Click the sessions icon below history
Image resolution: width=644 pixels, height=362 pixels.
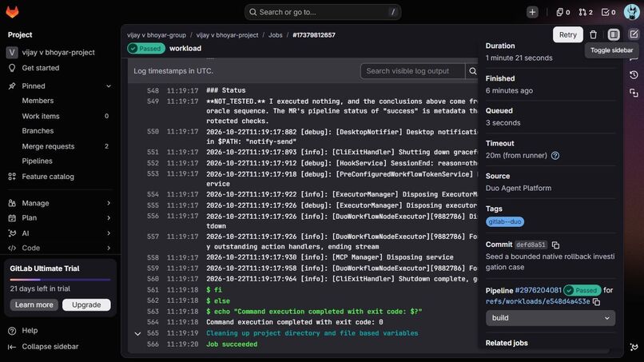click(x=634, y=93)
